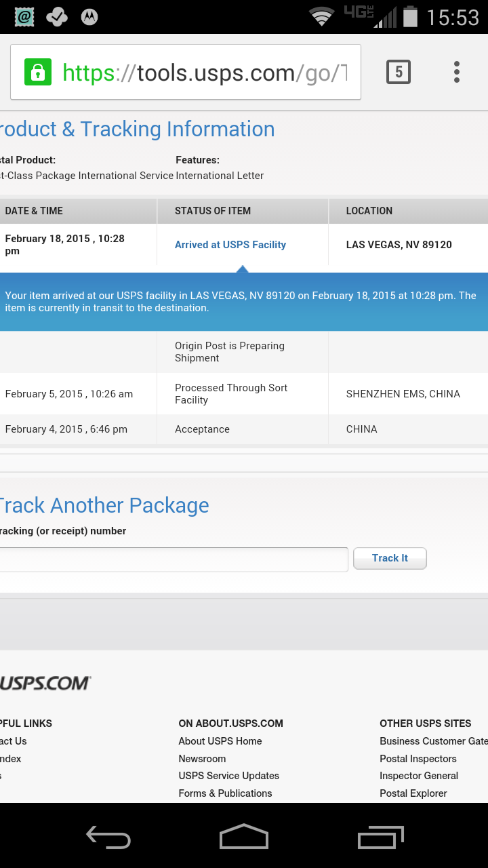
Task: Open the Newsroom footer link
Action: [202, 759]
